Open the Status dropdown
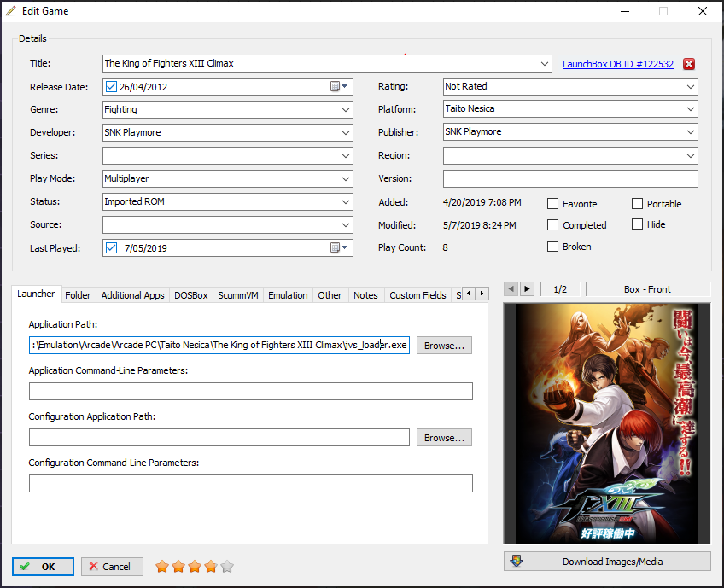Image resolution: width=724 pixels, height=588 pixels. click(x=346, y=202)
